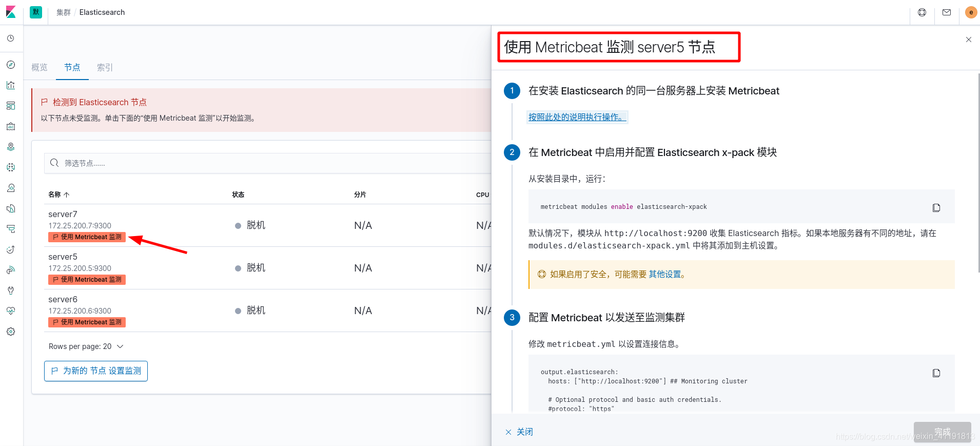Click the 检测到 Elasticsearch 节点 callout title
This screenshot has width=980, height=446.
pyautogui.click(x=100, y=103)
